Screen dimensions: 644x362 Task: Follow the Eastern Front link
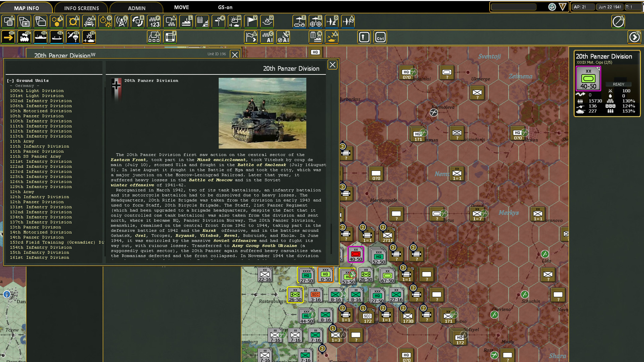point(128,160)
